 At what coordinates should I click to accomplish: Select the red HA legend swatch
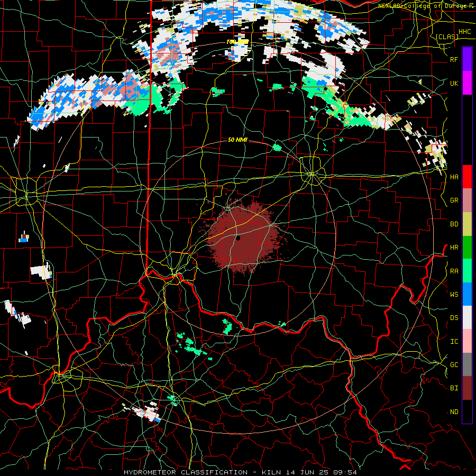(467, 177)
